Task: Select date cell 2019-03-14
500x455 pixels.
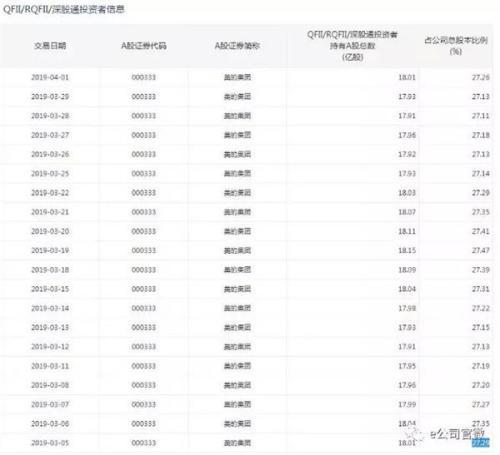Action: (50, 308)
